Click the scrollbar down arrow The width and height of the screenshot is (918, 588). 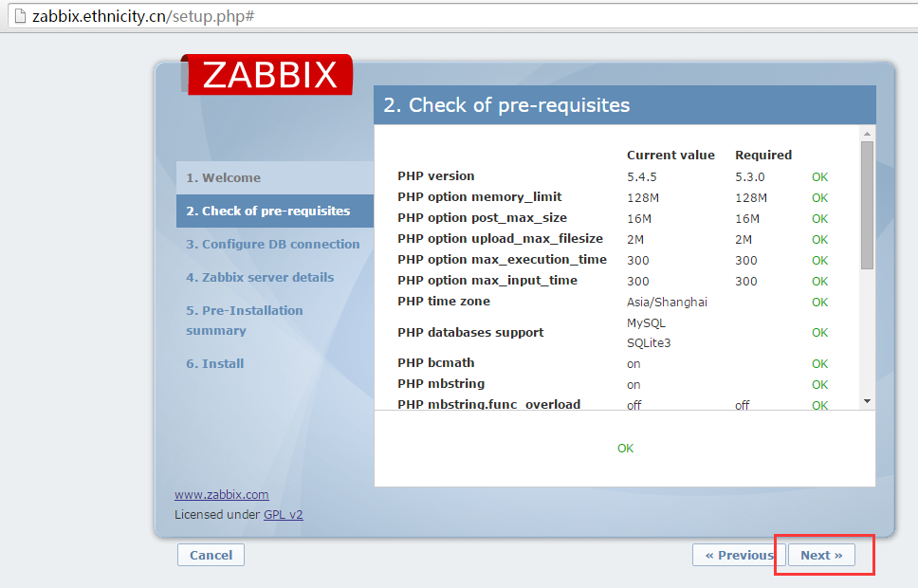(x=867, y=402)
